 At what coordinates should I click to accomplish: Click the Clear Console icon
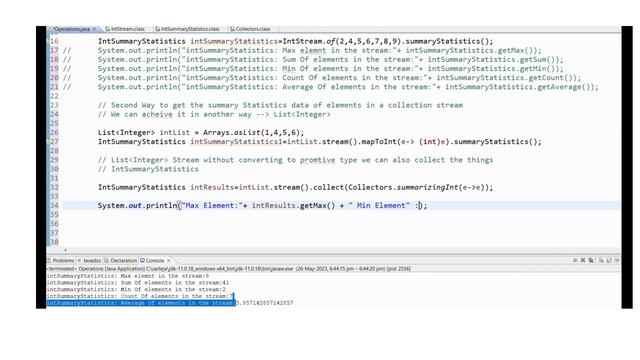601,260
